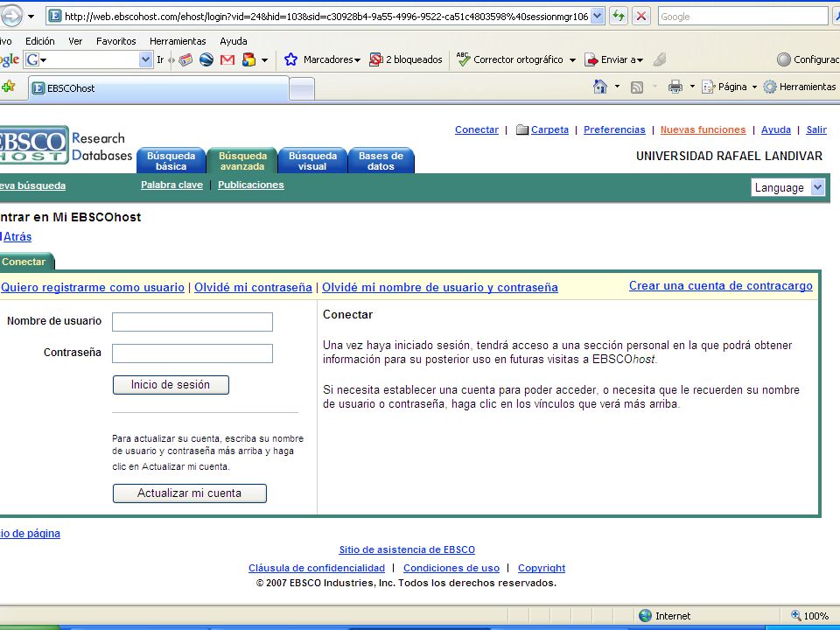Refresh the page with the green arrows icon
Viewport: 840px width, 630px height.
pyautogui.click(x=619, y=16)
